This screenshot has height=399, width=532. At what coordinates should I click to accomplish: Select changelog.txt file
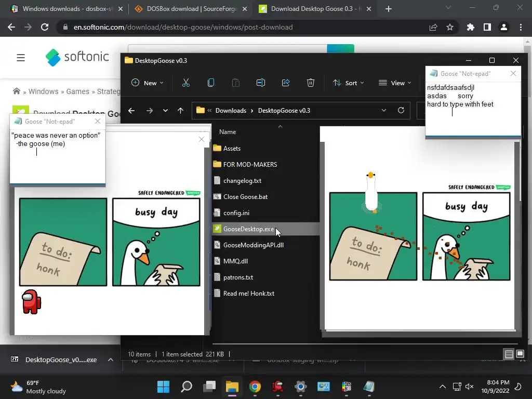tap(242, 181)
